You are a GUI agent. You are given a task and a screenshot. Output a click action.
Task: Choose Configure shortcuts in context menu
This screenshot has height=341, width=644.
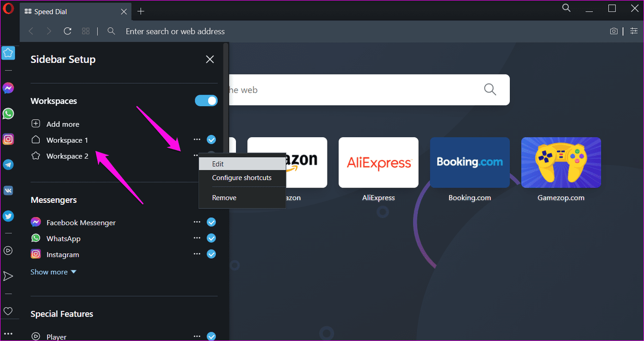point(242,178)
